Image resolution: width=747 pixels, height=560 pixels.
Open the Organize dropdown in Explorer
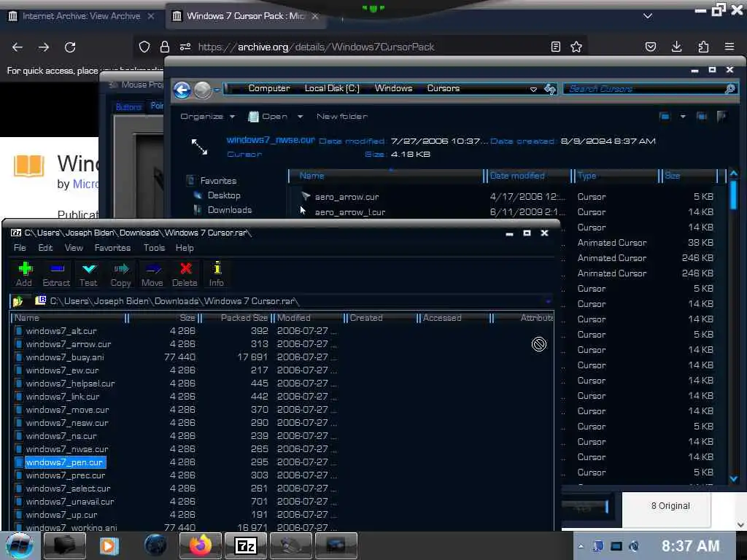[x=208, y=116]
